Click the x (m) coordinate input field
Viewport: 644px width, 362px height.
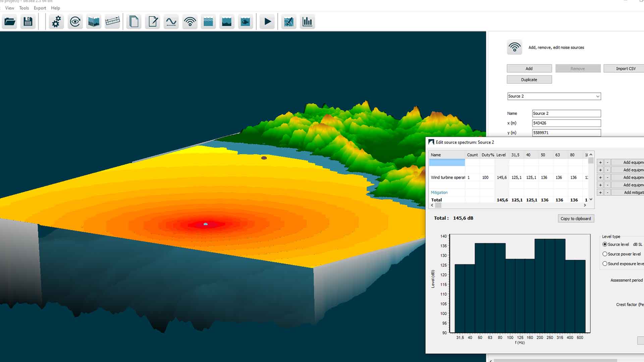pos(566,123)
